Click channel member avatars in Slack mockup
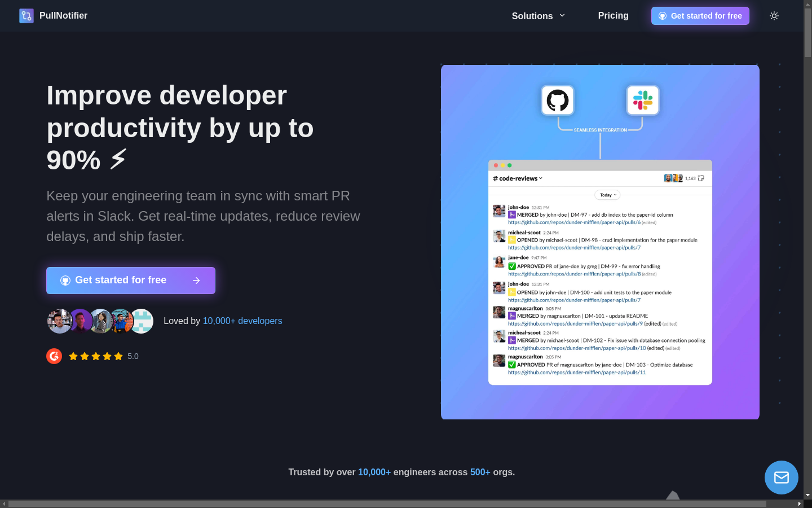The width and height of the screenshot is (812, 508). pos(673,178)
